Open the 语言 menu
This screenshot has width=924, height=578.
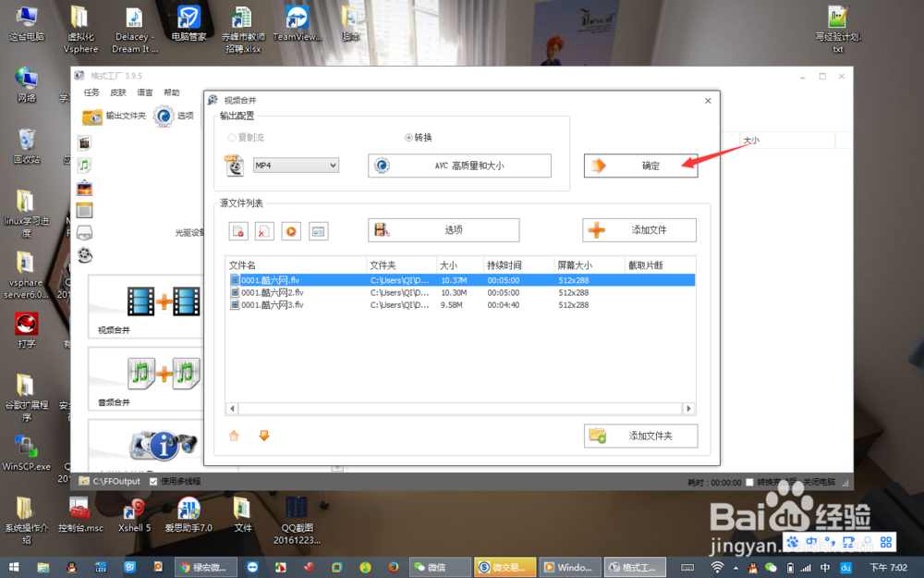[x=145, y=92]
